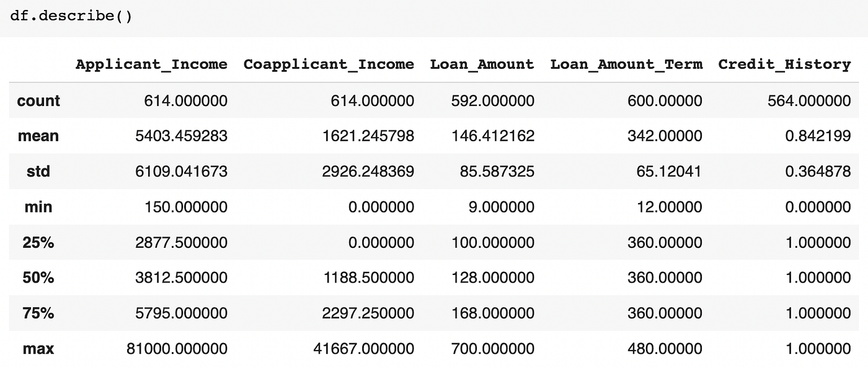Screen dimensions: 868x368
Task: Select Applicant_Income max value 81000.000000
Action: click(x=177, y=349)
